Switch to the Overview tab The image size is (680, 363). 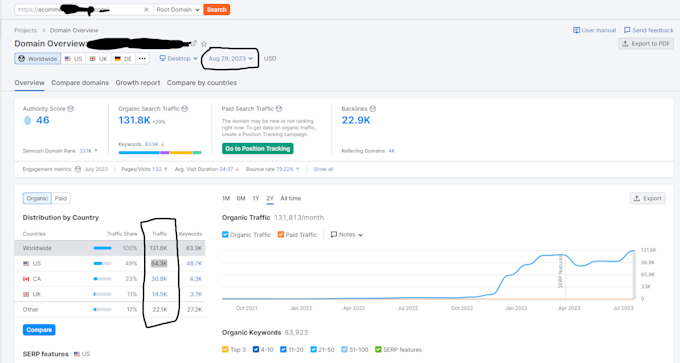coord(29,83)
